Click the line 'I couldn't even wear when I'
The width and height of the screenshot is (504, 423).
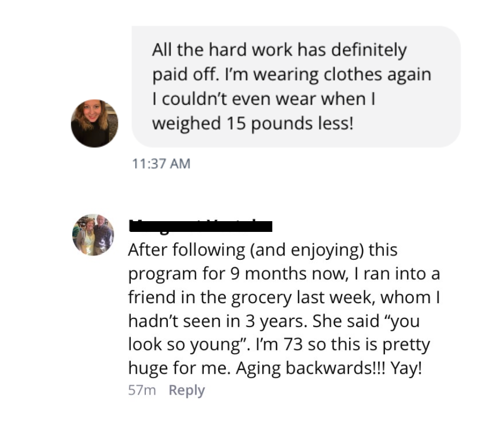tap(264, 99)
